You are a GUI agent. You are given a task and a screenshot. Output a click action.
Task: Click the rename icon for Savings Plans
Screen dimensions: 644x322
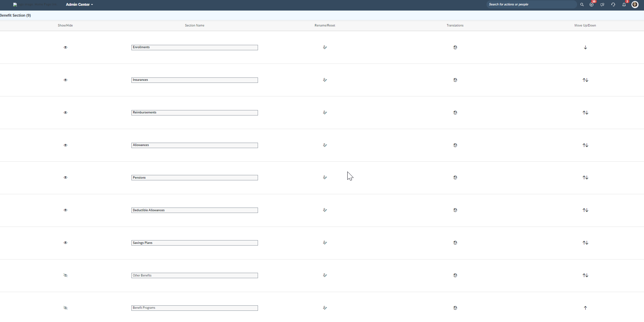325,243
